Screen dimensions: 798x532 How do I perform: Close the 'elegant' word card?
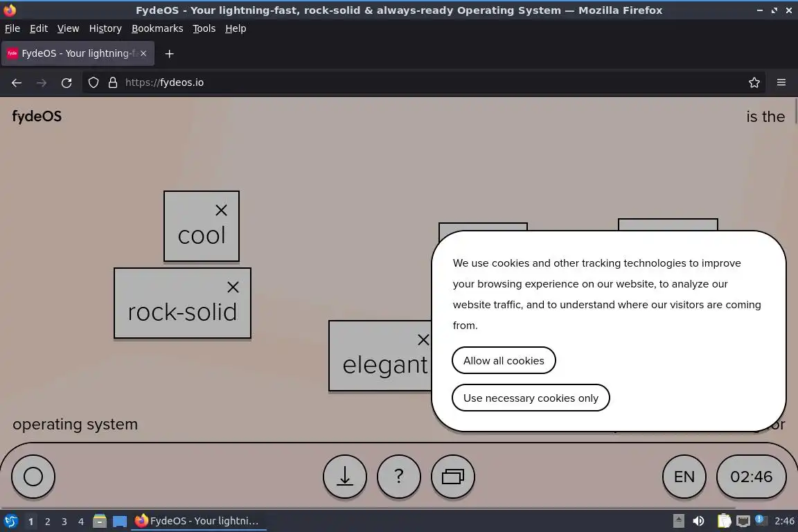pos(423,339)
